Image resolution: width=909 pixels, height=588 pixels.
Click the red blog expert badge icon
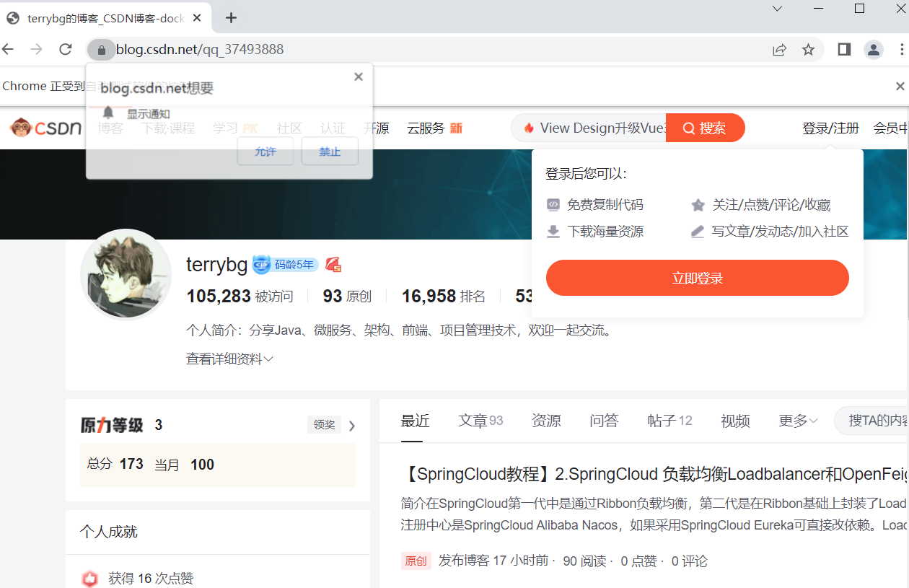click(x=333, y=265)
